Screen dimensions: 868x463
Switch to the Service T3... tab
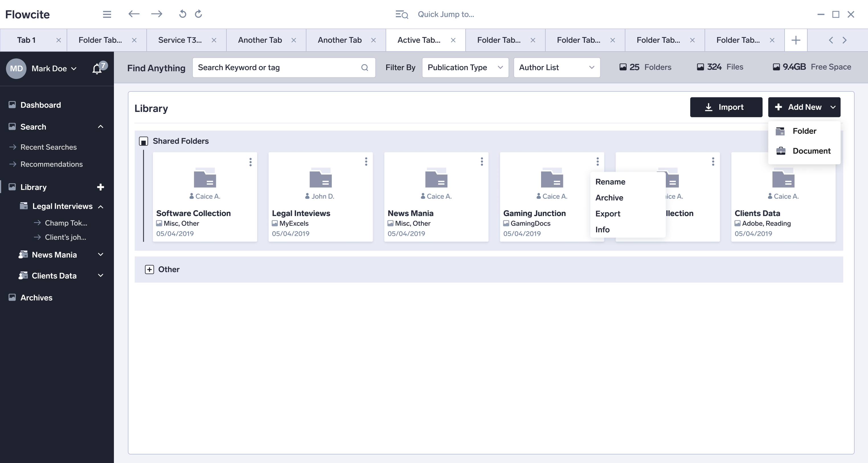[180, 40]
